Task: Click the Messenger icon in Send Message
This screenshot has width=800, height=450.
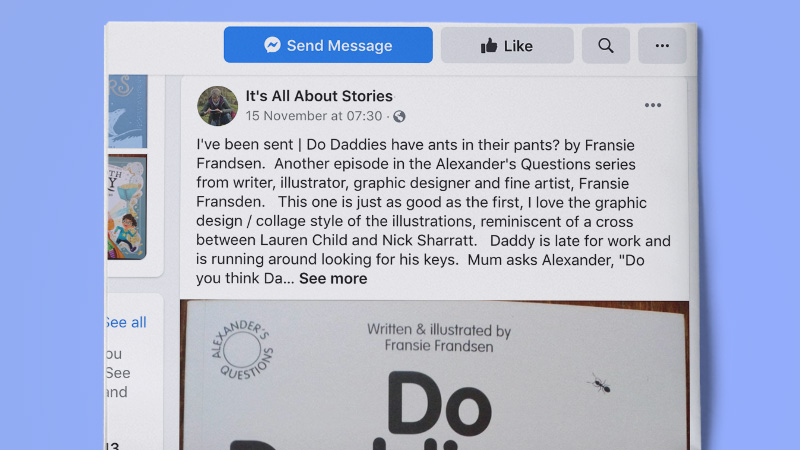Action: click(272, 45)
